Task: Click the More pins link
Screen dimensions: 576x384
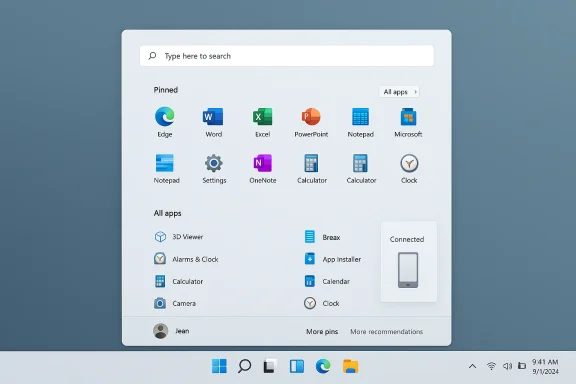Action: pos(322,331)
